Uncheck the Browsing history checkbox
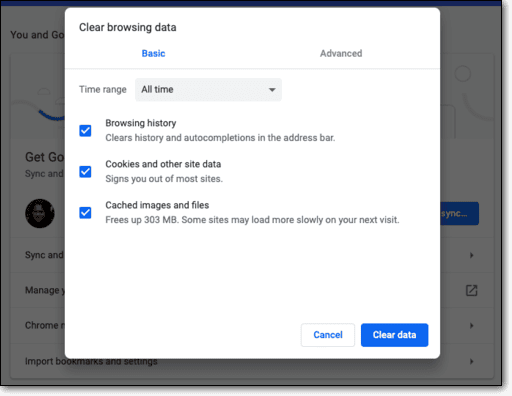The height and width of the screenshot is (396, 512). point(85,131)
